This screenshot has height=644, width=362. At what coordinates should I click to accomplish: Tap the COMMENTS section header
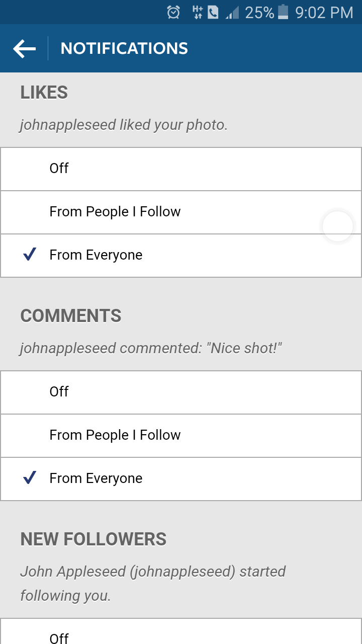pos(71,316)
